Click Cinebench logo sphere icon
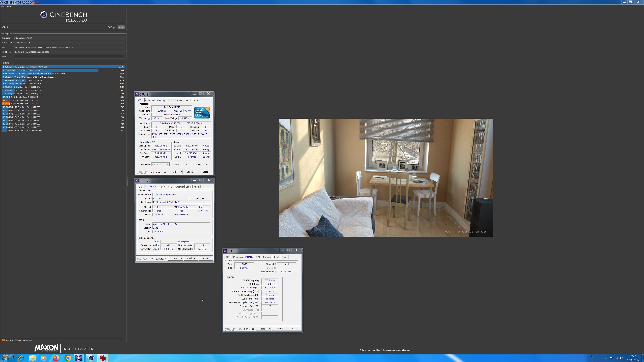 [x=44, y=15]
